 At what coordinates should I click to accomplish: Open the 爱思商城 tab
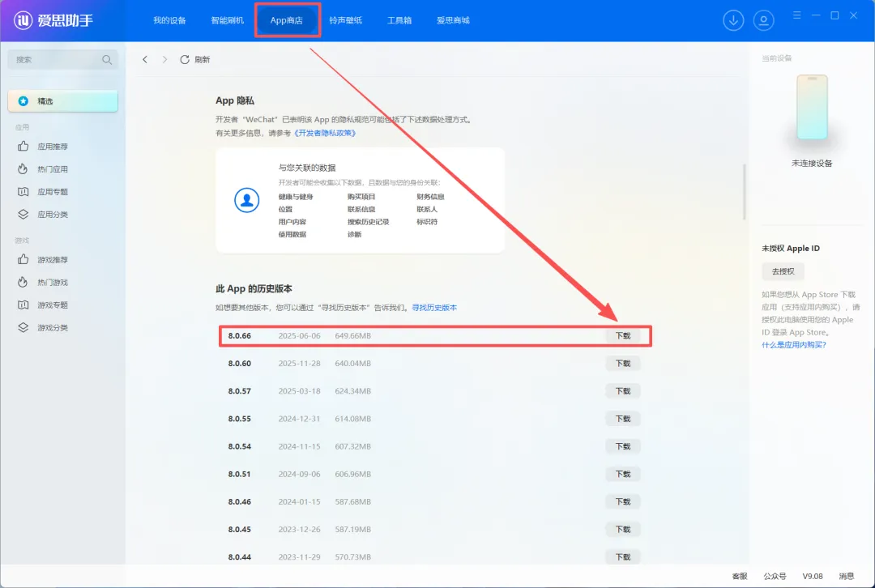(453, 20)
